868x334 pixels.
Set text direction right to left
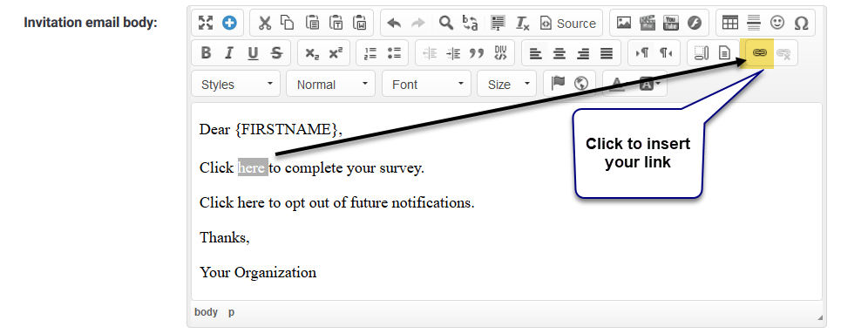666,53
